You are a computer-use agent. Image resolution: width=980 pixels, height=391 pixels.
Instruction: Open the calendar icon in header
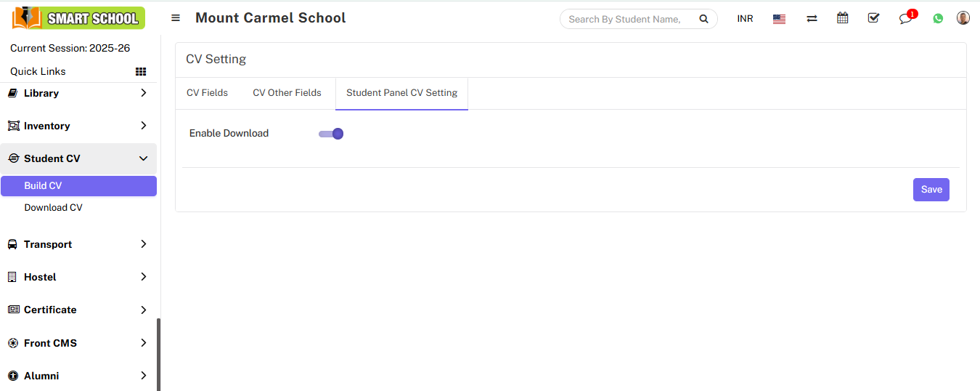(x=842, y=18)
